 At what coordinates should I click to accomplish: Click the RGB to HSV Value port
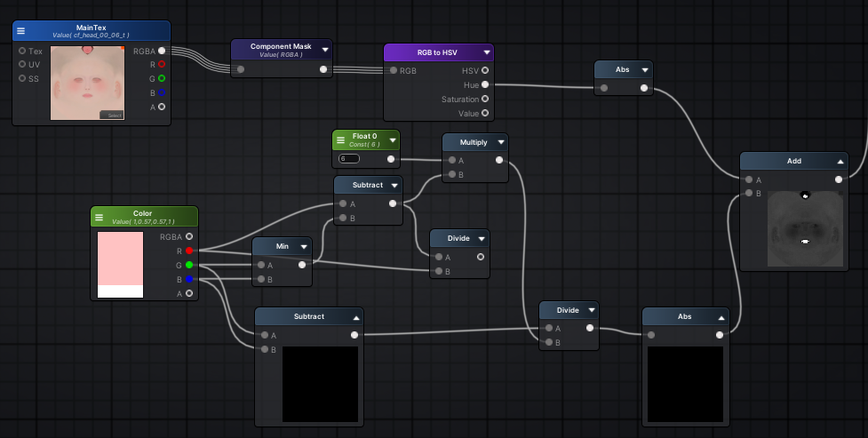pos(485,113)
